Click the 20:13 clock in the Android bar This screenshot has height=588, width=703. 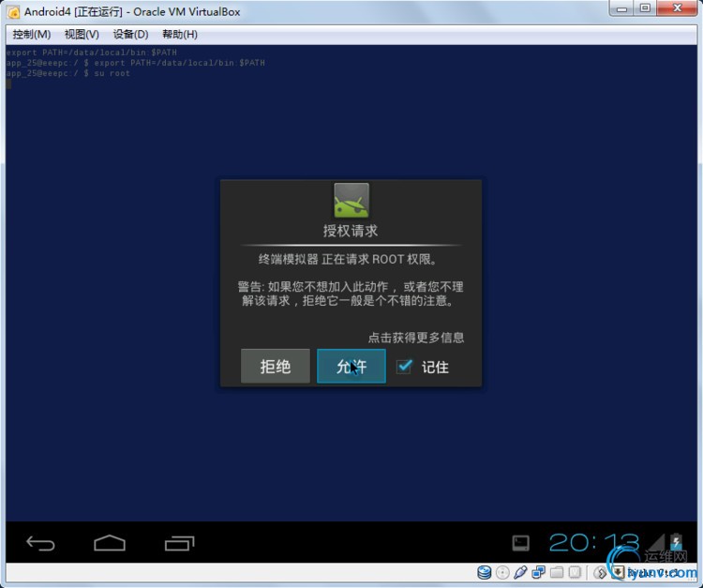(x=594, y=543)
